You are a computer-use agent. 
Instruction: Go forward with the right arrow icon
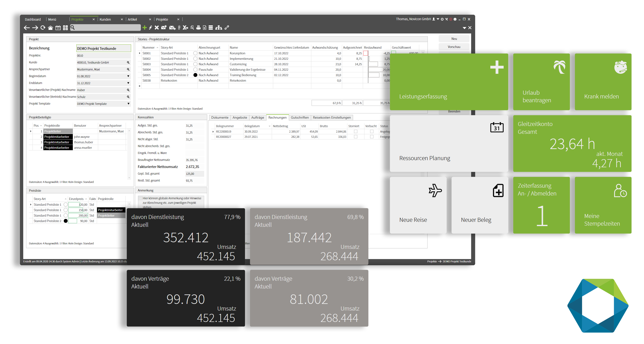coord(35,28)
